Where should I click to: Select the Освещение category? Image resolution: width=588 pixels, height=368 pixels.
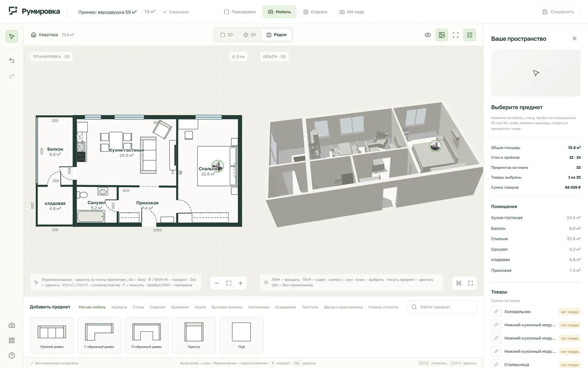click(x=286, y=307)
